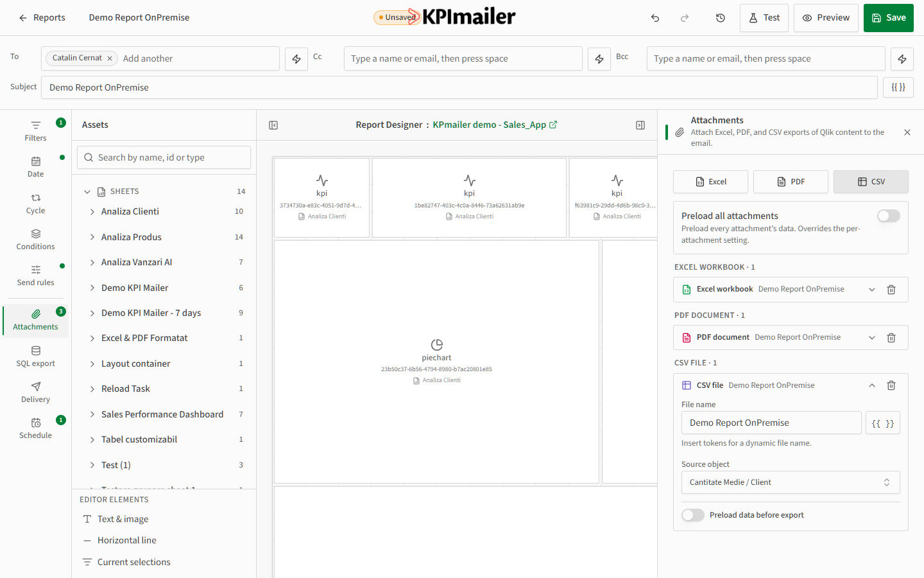Screen dimensions: 924x578
Task: Open version history clock icon
Action: (721, 18)
